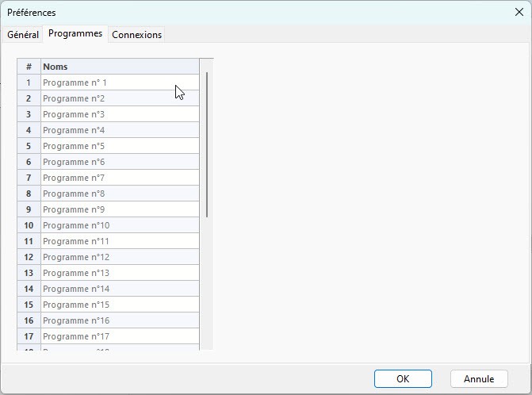Image resolution: width=532 pixels, height=395 pixels.
Task: Select the Programmes tab
Action: click(x=75, y=34)
